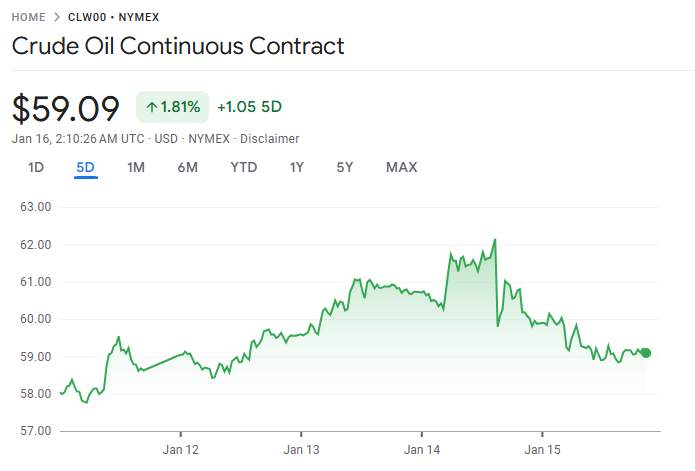695x471 pixels.
Task: Click the +1.05 5D change label
Action: [x=249, y=106]
